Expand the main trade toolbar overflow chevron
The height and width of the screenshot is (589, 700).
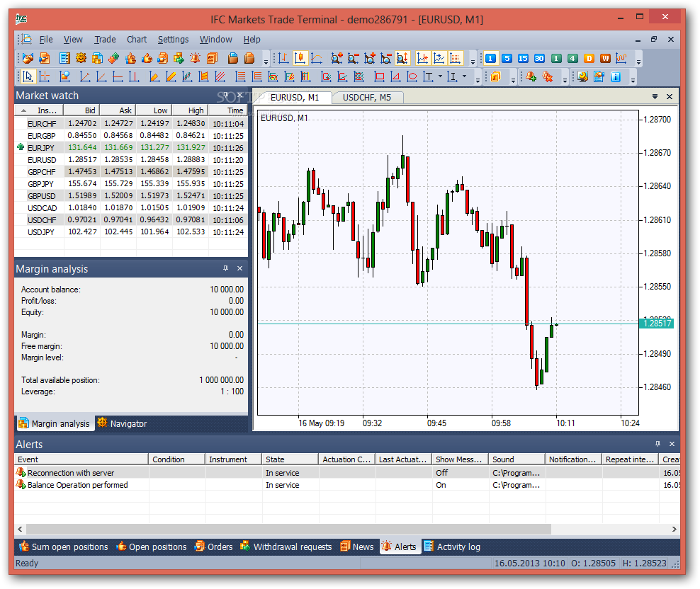point(266,62)
